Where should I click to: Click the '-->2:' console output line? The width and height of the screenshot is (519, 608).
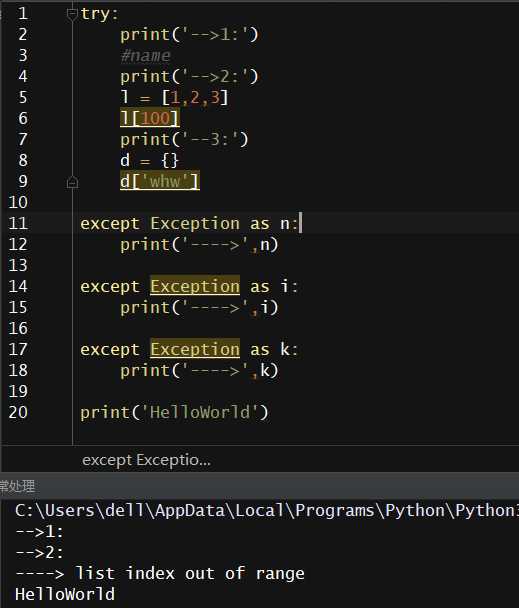coord(39,553)
